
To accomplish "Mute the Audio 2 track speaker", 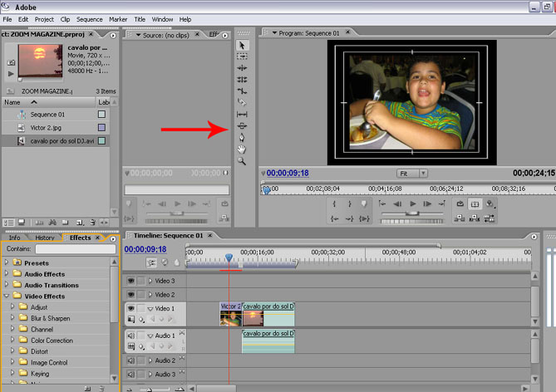I will [130, 361].
